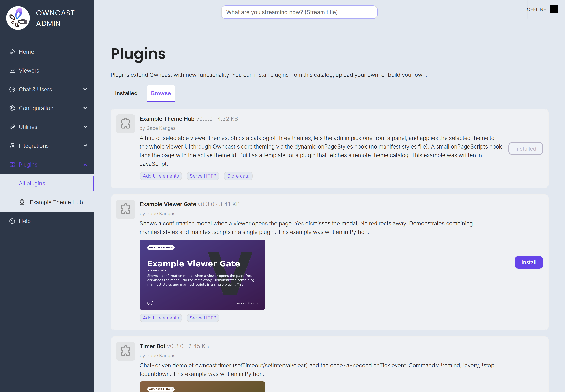Open the Timer Bot preview image

[x=202, y=387]
